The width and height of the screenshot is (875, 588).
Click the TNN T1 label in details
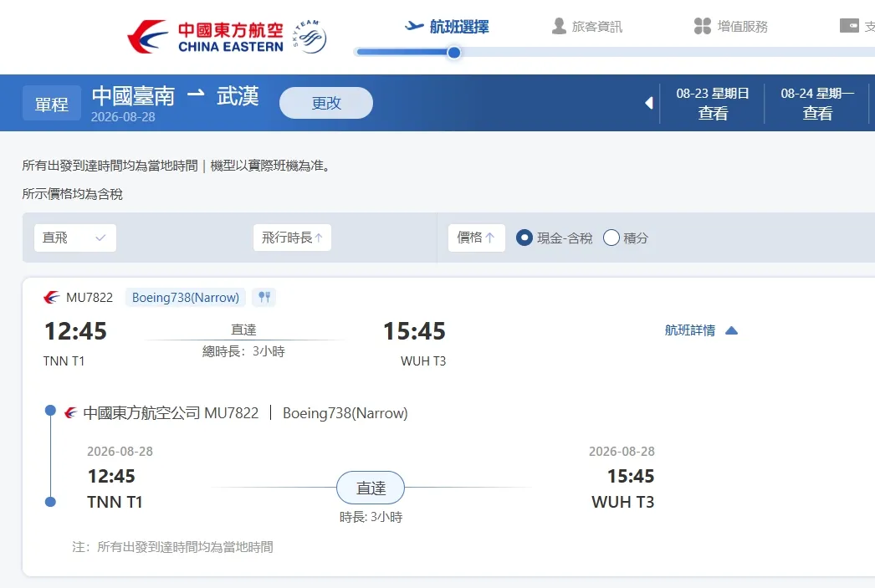115,502
